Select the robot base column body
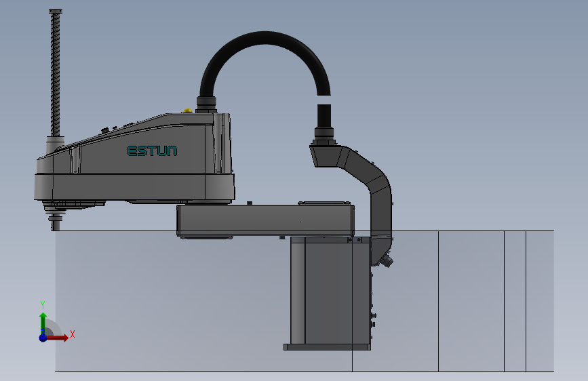This screenshot has width=588, height=381. (x=330, y=291)
